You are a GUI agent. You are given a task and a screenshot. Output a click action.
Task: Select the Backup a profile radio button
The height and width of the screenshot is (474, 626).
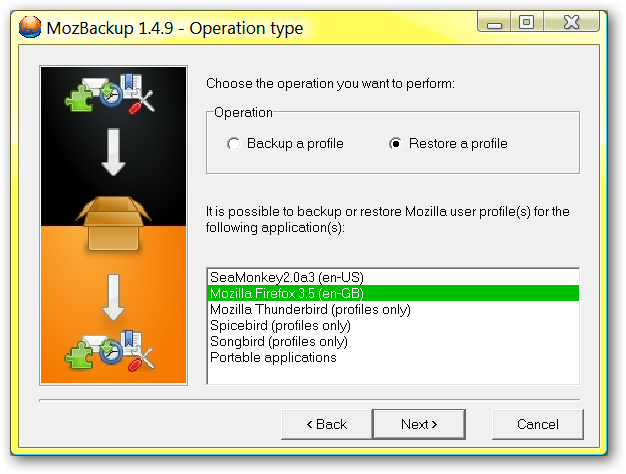234,144
